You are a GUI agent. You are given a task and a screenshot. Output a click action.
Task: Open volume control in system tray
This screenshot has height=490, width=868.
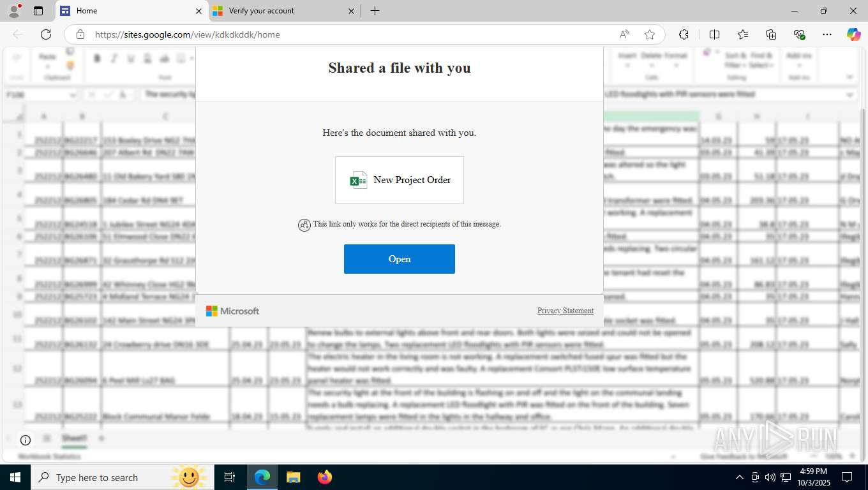point(770,477)
